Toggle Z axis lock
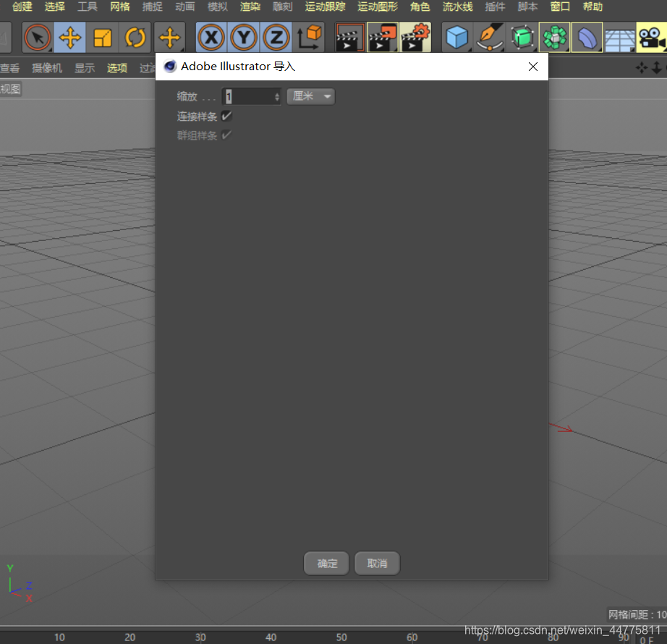667x644 pixels. pos(276,38)
